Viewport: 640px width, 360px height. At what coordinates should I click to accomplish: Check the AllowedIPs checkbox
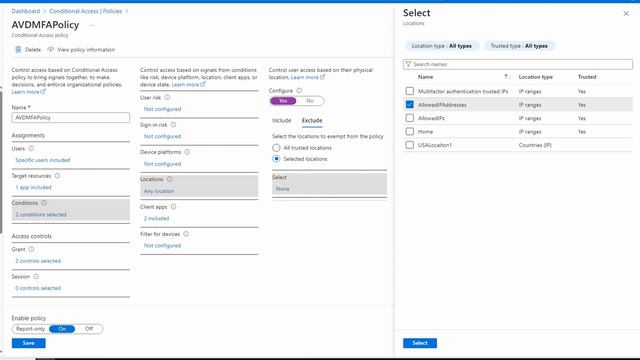[x=409, y=118]
